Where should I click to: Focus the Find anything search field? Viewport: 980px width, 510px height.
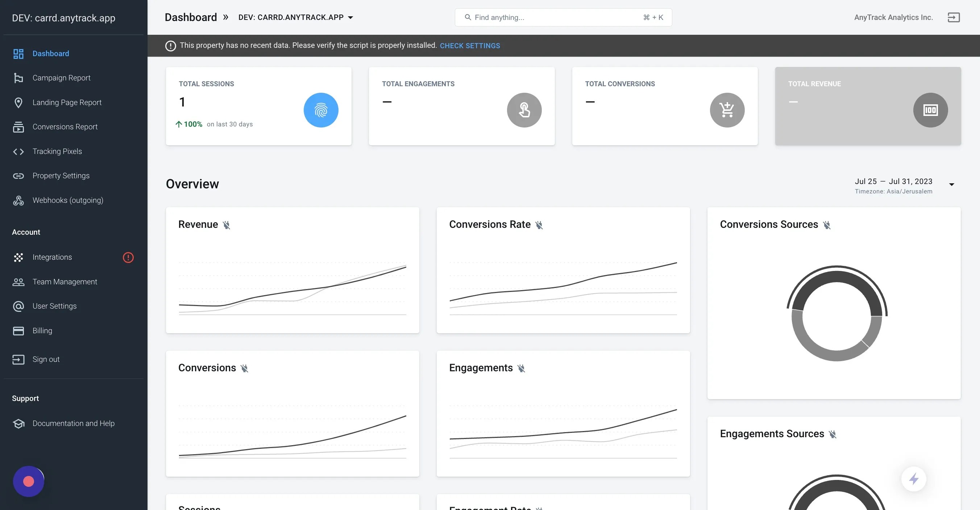563,17
